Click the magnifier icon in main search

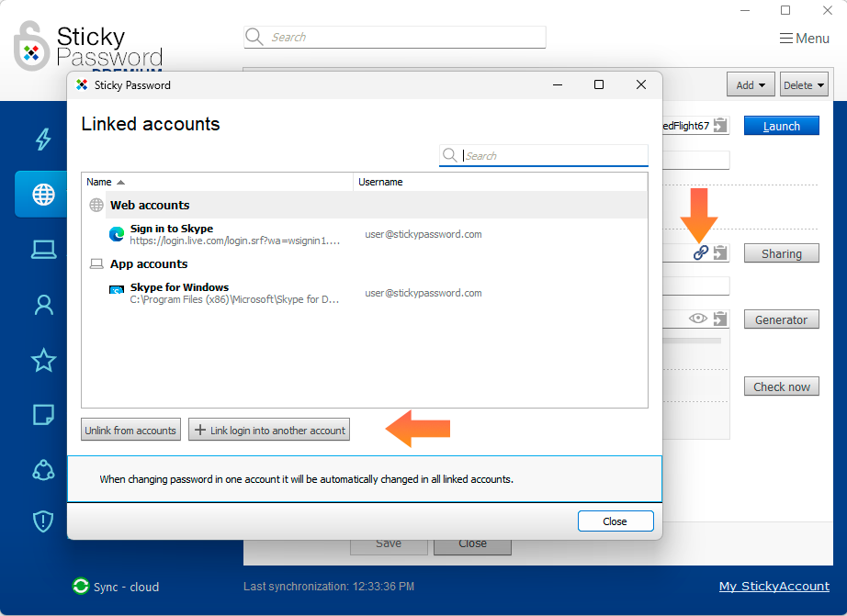[x=254, y=37]
